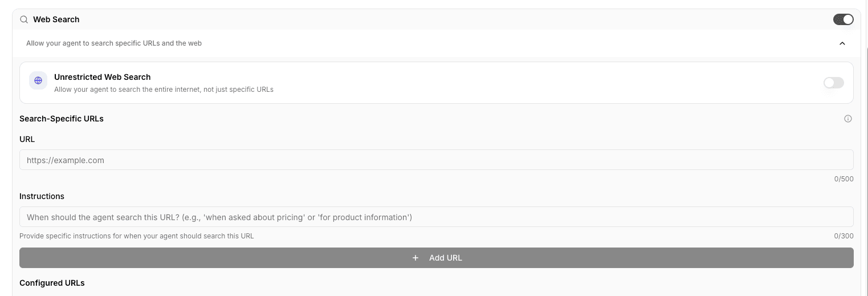Click the 0/300 character counter
The width and height of the screenshot is (868, 296).
[x=843, y=236]
